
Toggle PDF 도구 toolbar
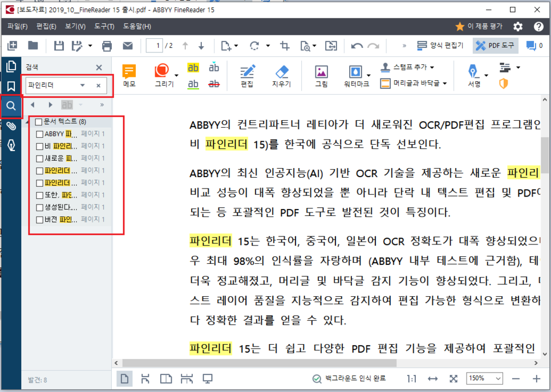495,46
